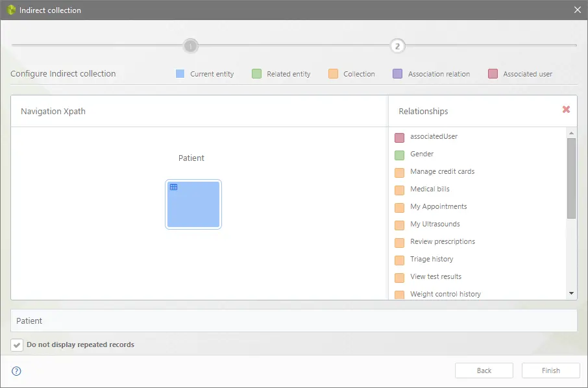This screenshot has height=388, width=588.
Task: Click the red X in Relationships header
Action: [566, 109]
